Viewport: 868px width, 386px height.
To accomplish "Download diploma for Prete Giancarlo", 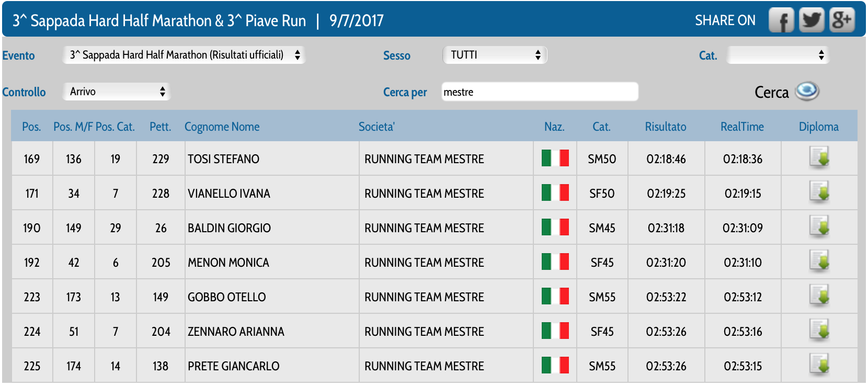I will click(x=819, y=365).
